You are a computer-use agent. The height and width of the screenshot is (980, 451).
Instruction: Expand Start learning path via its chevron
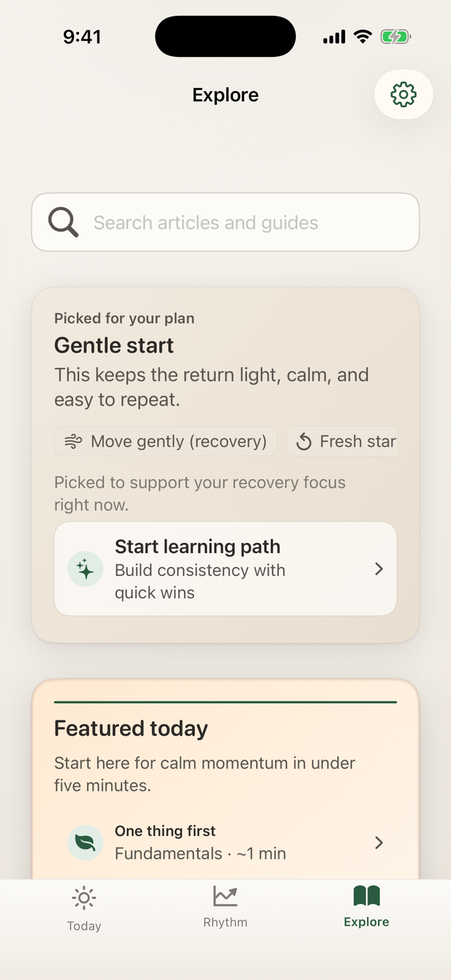(x=379, y=569)
